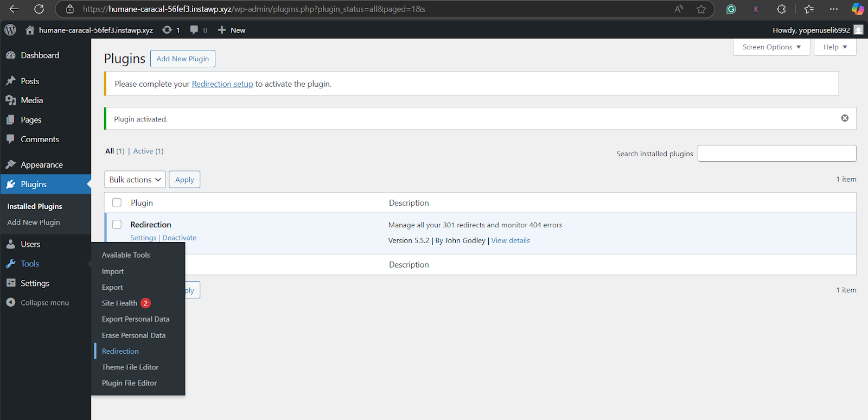Open Redirection plugin Settings link
The image size is (868, 420).
click(x=143, y=238)
